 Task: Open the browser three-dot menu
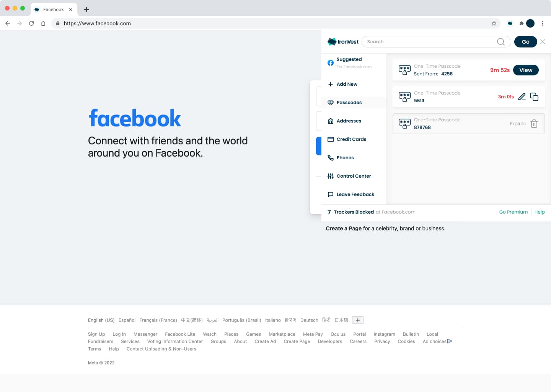coord(543,23)
